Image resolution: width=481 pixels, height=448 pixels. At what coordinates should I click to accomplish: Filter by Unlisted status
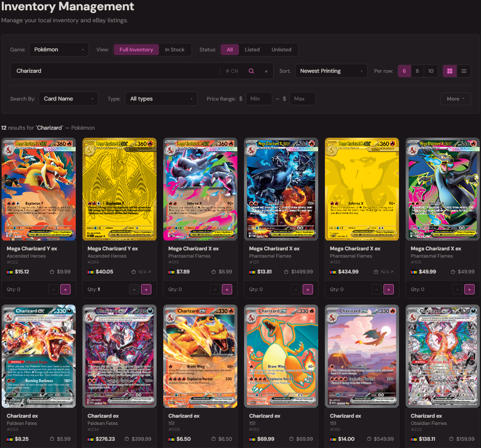click(x=281, y=50)
